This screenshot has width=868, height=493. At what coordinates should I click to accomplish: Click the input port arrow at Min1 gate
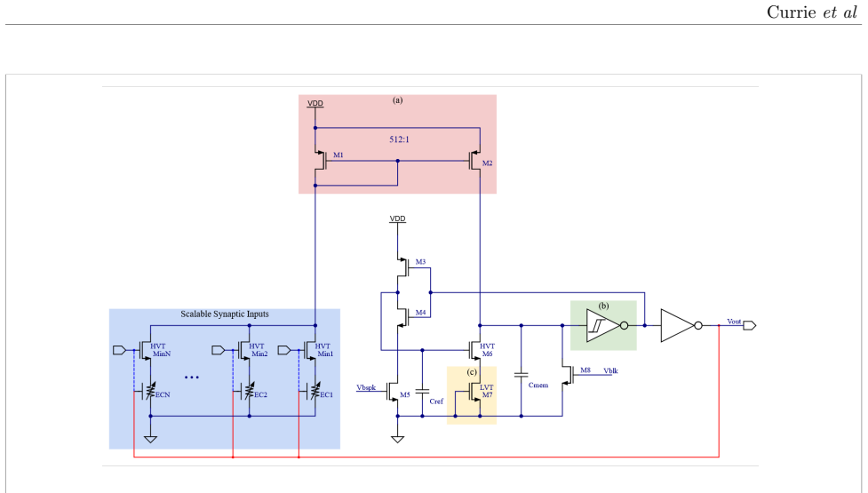point(284,350)
